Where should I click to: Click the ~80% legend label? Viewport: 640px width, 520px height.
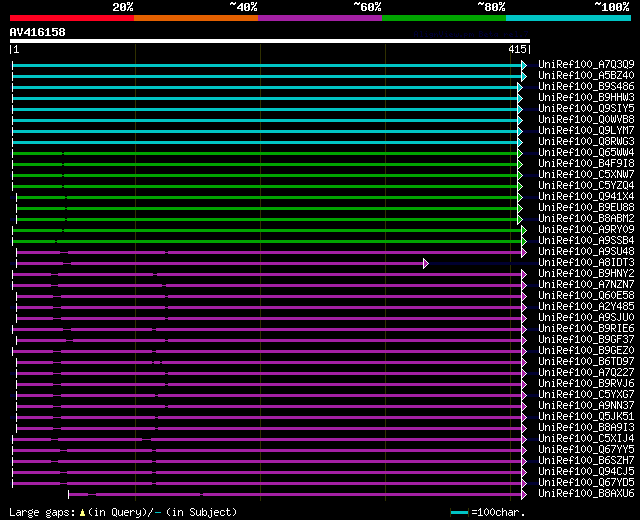pos(491,7)
